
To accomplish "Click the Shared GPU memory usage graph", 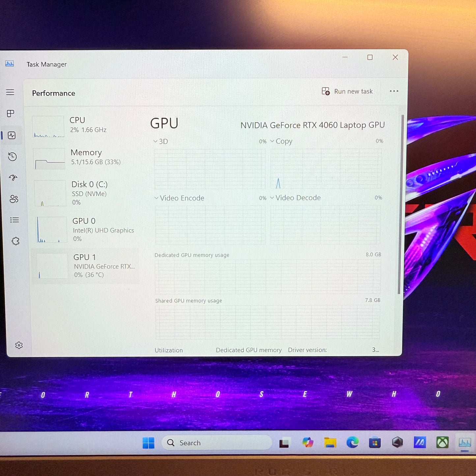I will click(267, 322).
